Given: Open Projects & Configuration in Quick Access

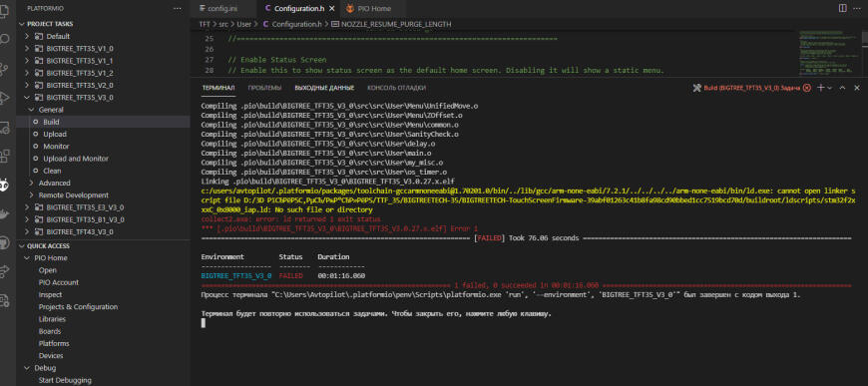Looking at the screenshot, I should (x=78, y=307).
